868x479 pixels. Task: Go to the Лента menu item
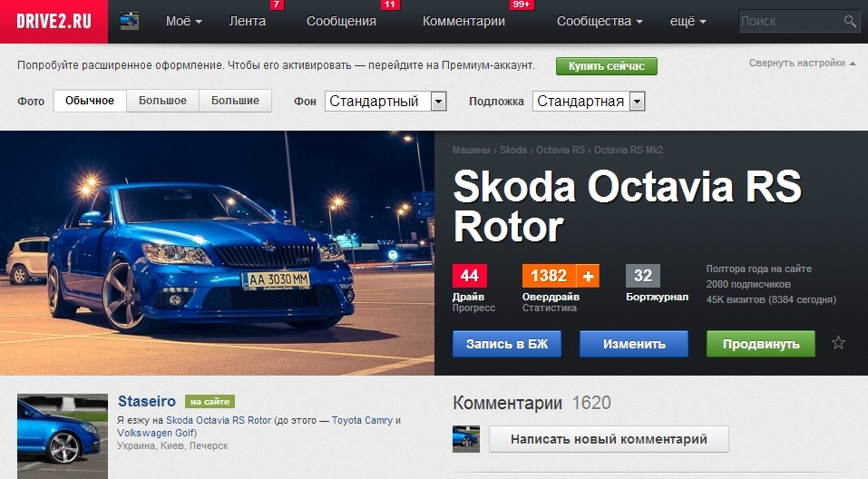(x=248, y=21)
